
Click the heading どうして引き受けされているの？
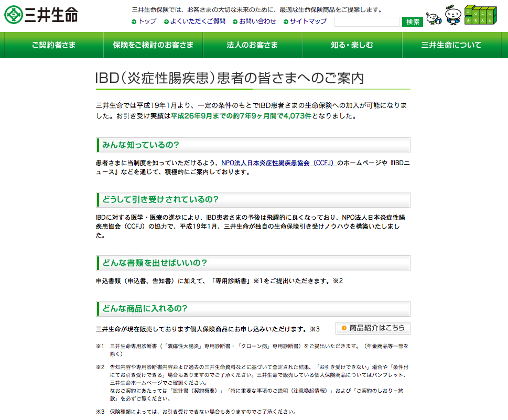click(160, 199)
